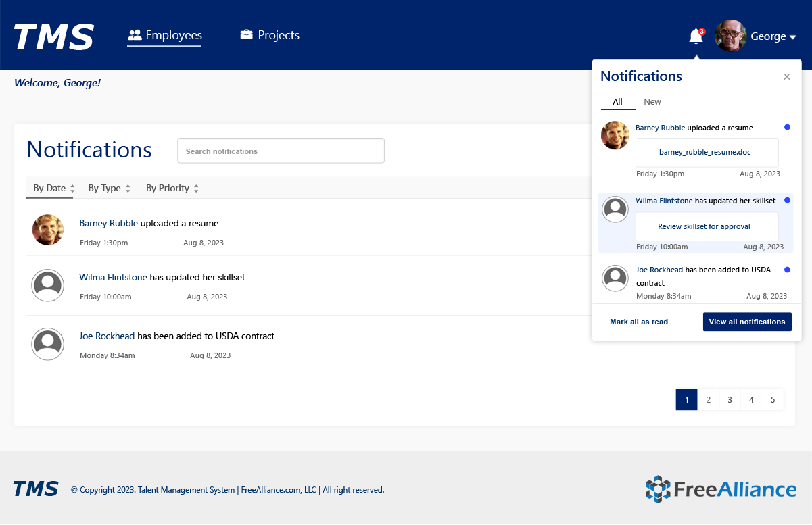Toggle unread dot on Barney Rubble notification

[787, 127]
